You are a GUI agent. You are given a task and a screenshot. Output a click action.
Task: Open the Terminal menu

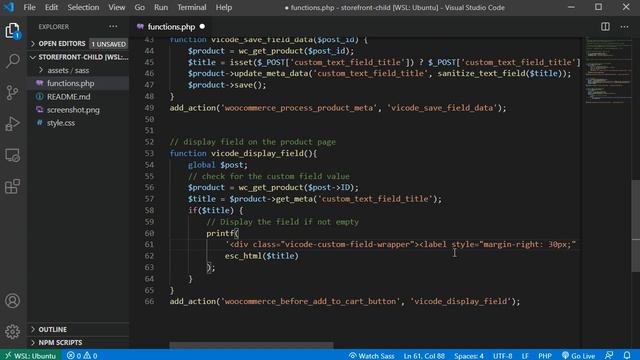192,7
